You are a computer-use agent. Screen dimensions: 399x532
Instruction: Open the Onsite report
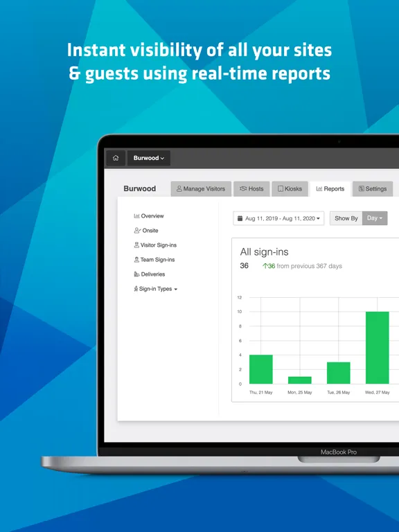coord(146,231)
